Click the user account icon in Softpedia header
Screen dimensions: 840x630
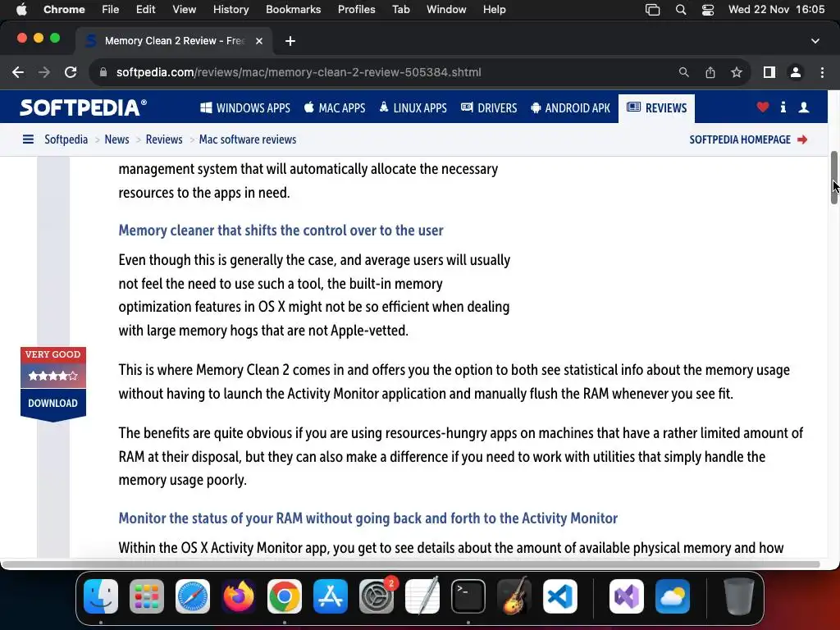(x=804, y=107)
